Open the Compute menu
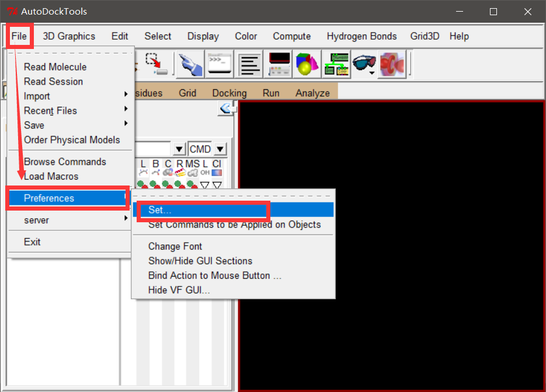 pos(292,36)
